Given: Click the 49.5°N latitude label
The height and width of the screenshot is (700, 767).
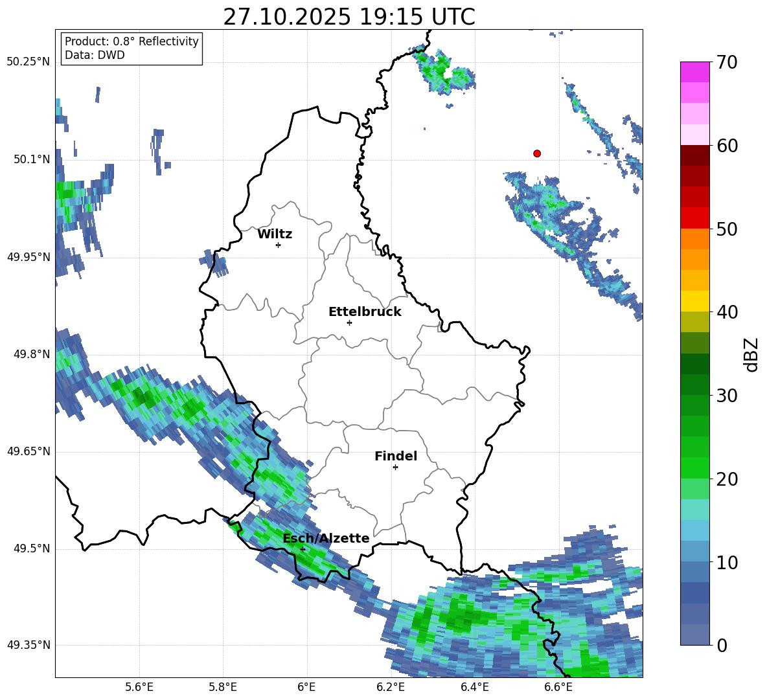Looking at the screenshot, I should [32, 548].
